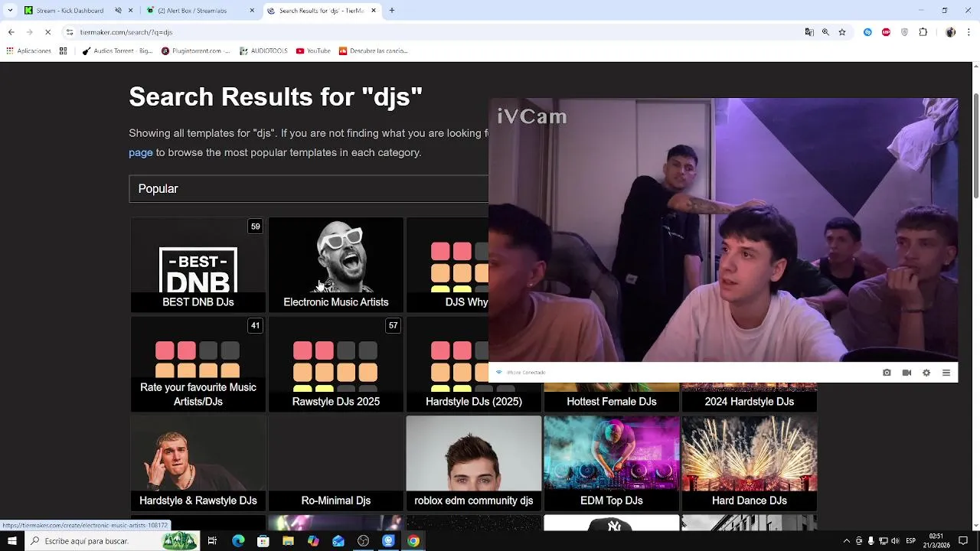Launch Microsoft Edge from the taskbar

coord(238,541)
